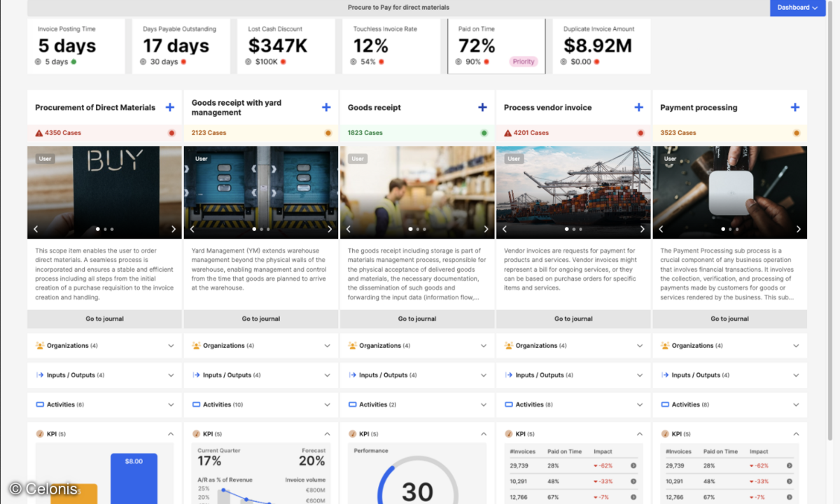Collapse KPI section in Procurement of Direct Materials
Screen dimensions: 840x504
[x=171, y=434]
